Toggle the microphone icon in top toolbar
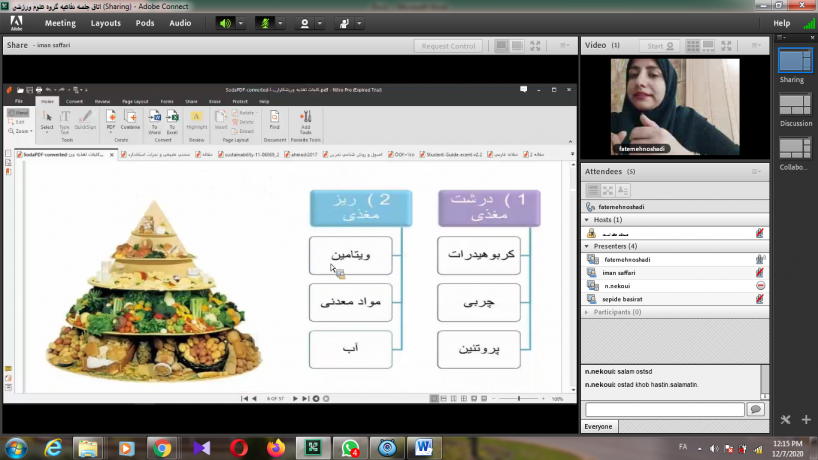Image resolution: width=818 pixels, height=460 pixels. [x=266, y=23]
